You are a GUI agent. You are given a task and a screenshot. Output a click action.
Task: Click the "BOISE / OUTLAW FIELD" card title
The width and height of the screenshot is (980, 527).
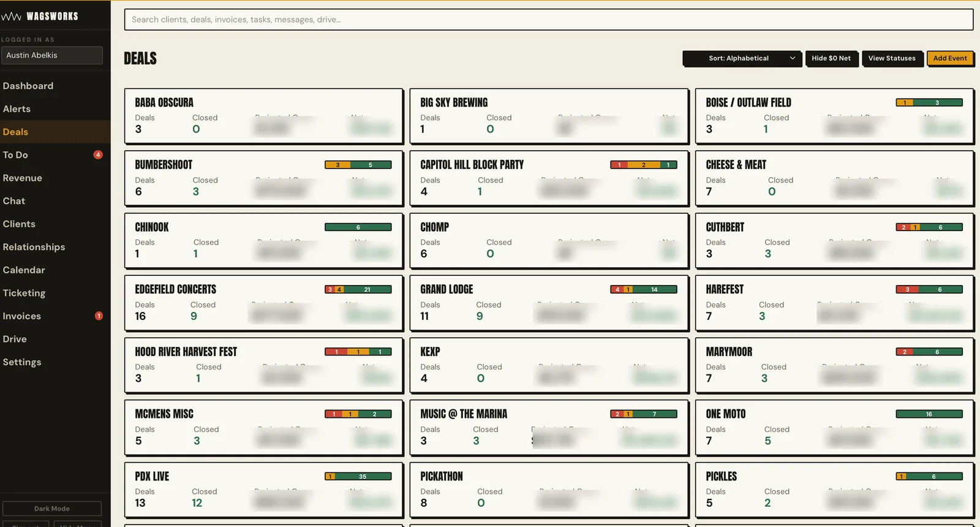[x=748, y=102]
